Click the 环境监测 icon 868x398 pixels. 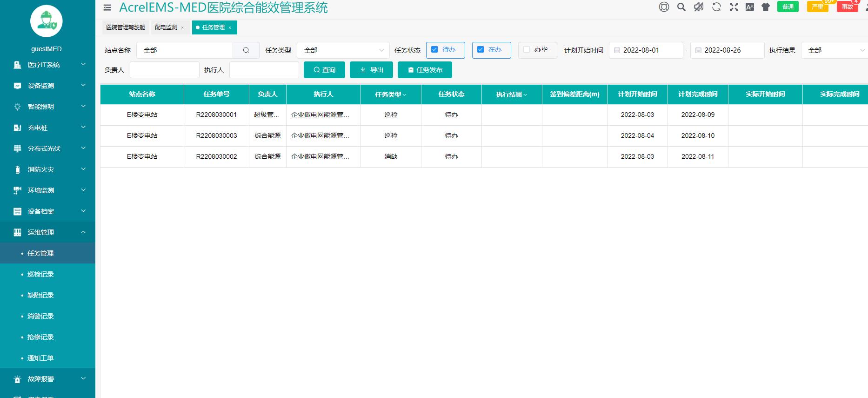pyautogui.click(x=17, y=190)
